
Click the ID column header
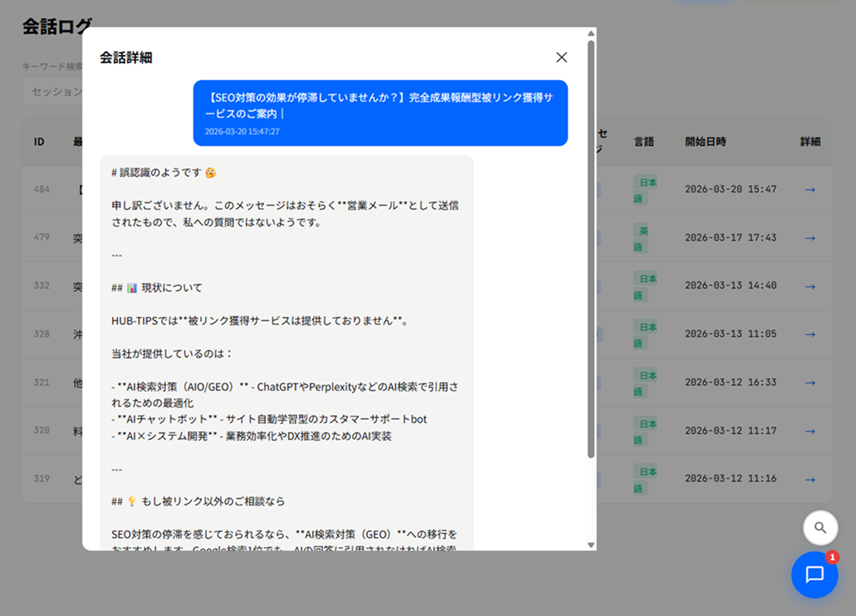39,142
